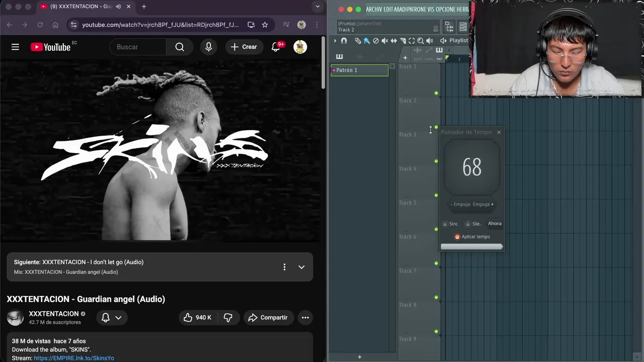Mute the YouTube tab via speaker icon

tap(118, 7)
